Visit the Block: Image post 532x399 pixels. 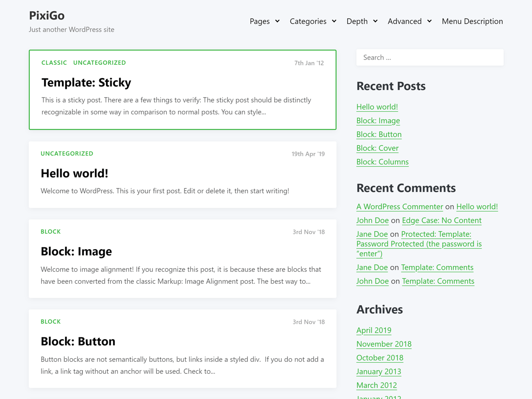(x=76, y=251)
